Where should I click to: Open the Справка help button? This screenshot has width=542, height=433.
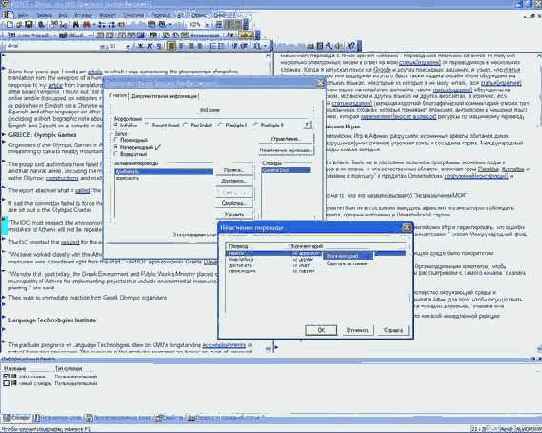[394, 330]
